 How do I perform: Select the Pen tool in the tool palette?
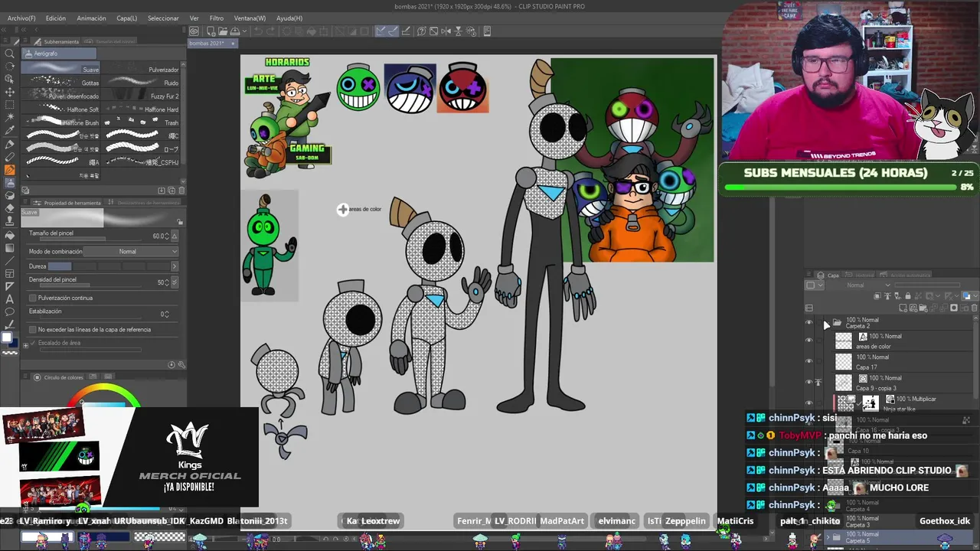10,144
